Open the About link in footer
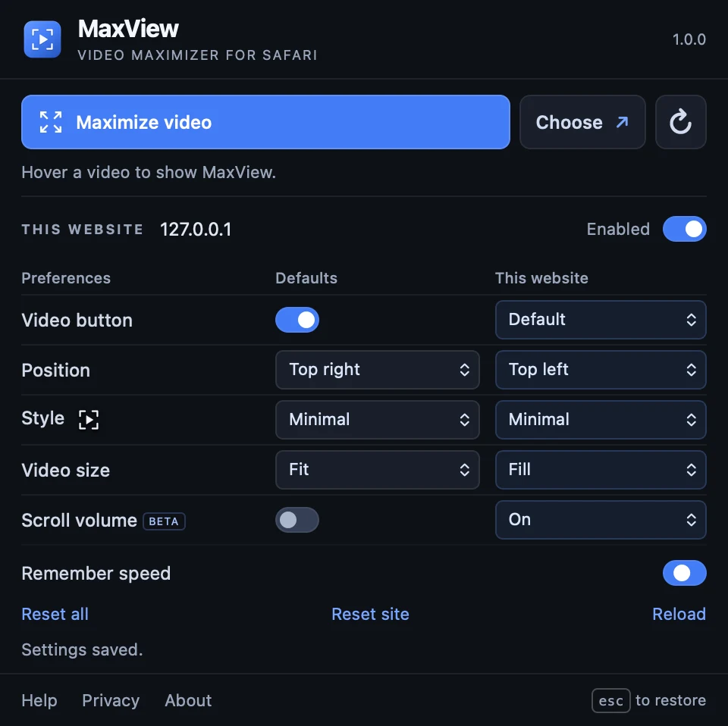 click(188, 700)
